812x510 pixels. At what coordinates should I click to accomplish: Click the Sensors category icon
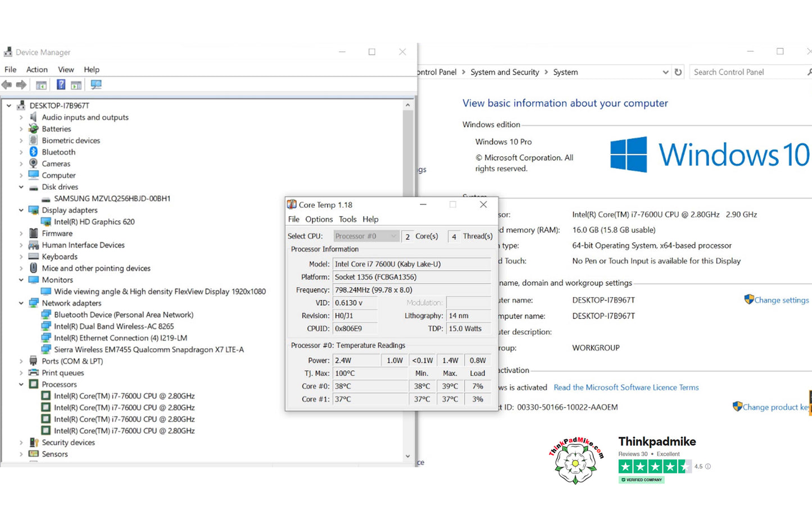click(x=33, y=454)
